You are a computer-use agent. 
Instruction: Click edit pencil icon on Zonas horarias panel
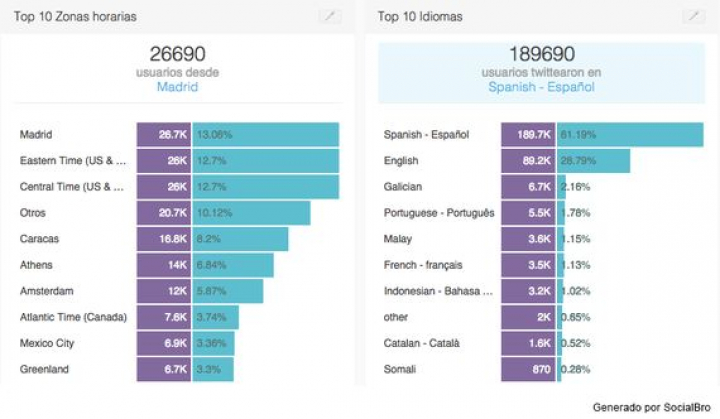point(329,17)
